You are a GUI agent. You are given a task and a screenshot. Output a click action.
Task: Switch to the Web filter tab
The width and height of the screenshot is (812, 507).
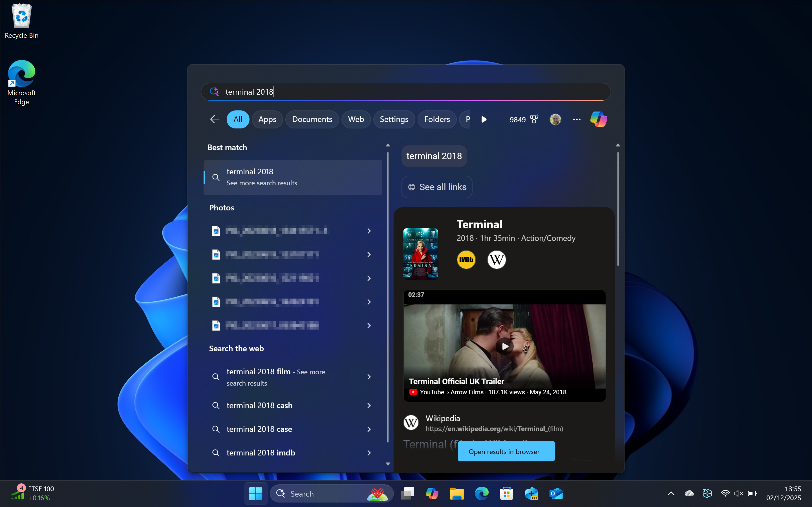(356, 119)
